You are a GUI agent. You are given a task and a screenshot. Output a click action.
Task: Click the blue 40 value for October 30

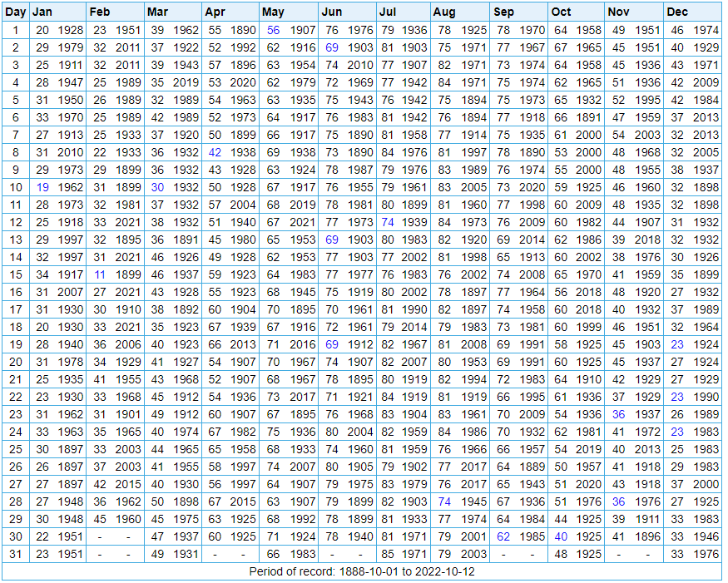click(x=561, y=536)
